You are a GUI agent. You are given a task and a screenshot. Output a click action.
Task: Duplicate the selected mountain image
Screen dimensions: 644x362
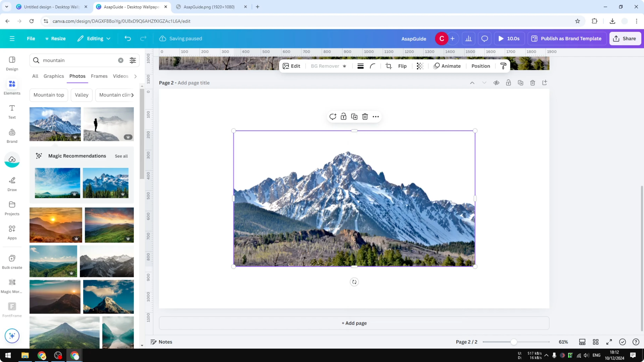click(x=354, y=116)
